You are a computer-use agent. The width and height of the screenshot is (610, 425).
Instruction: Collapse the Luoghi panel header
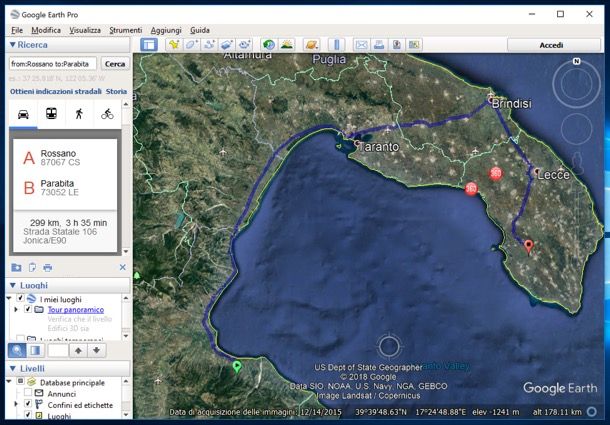12,285
